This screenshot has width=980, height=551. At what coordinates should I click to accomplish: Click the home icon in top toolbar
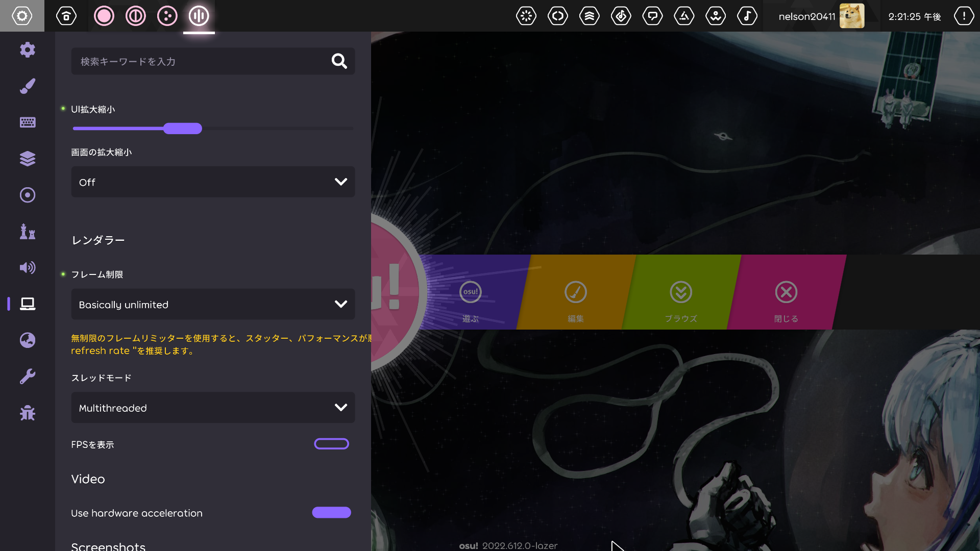(66, 16)
